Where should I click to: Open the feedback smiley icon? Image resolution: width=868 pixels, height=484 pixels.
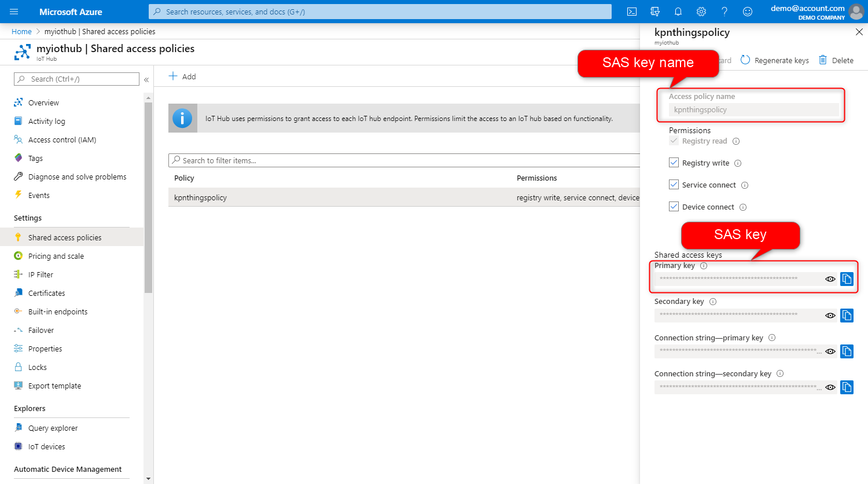click(748, 12)
